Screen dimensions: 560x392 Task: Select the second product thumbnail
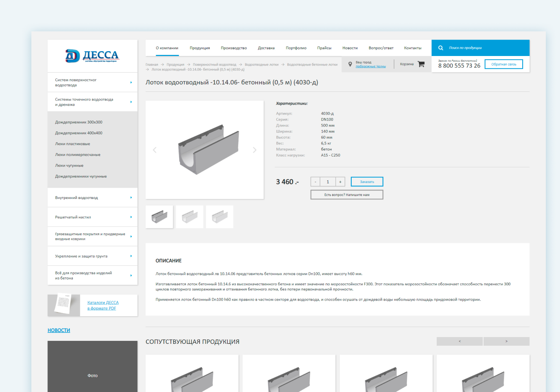pyautogui.click(x=190, y=217)
